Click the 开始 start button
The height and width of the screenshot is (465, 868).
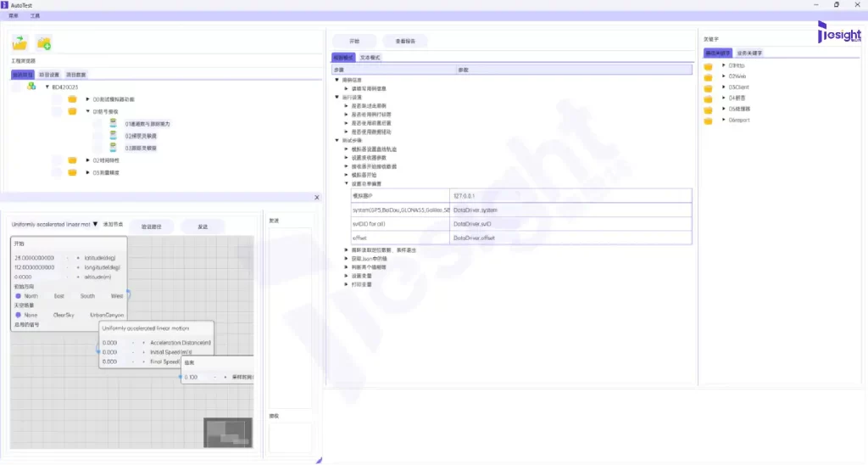[x=354, y=41]
